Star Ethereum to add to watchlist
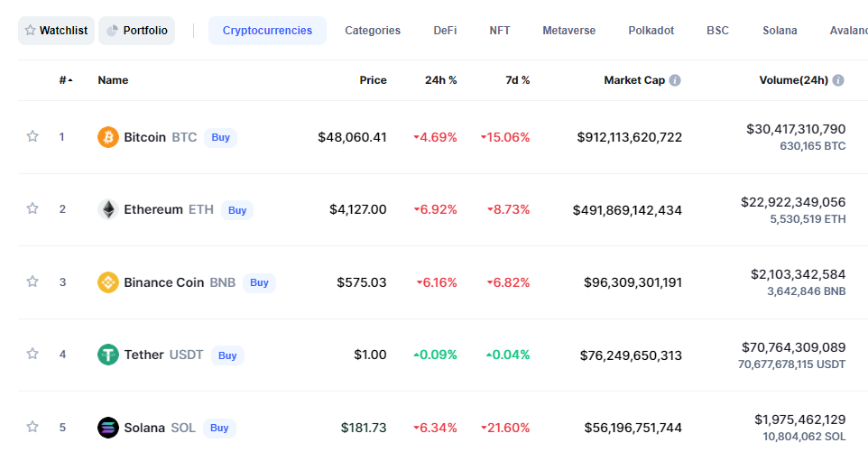 click(x=32, y=208)
